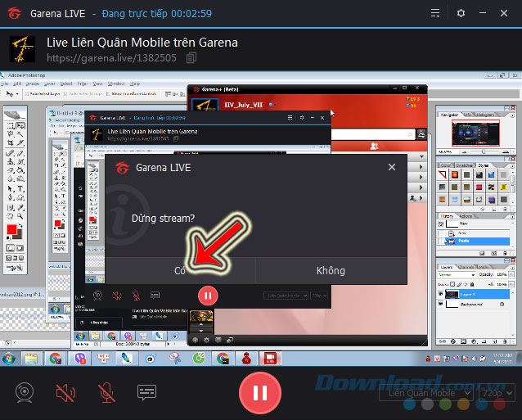Adjust the Navigator zoom slider handle

tap(484, 151)
